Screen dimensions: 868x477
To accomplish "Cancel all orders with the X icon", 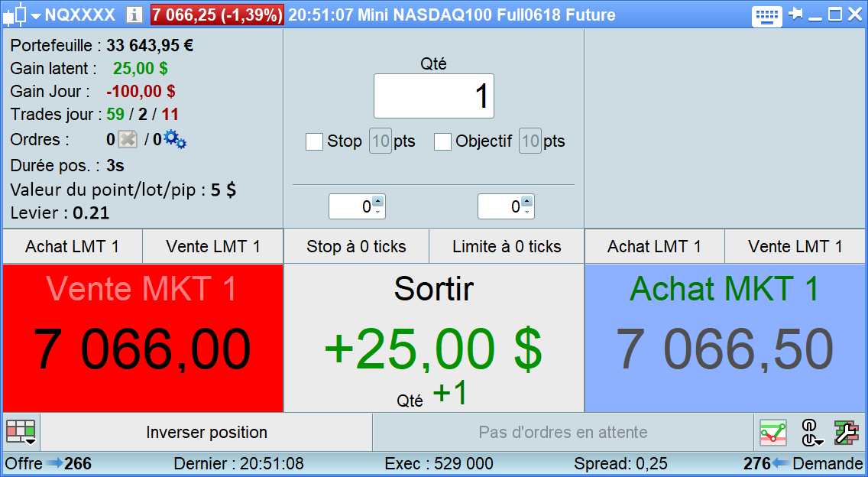I will (x=128, y=139).
